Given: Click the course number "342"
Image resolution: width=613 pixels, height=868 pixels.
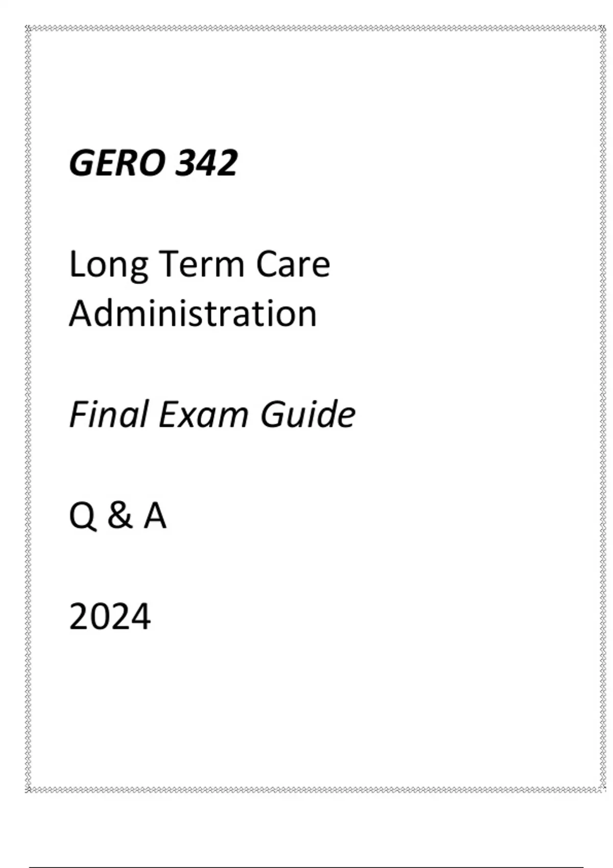Looking at the screenshot, I should [206, 163].
